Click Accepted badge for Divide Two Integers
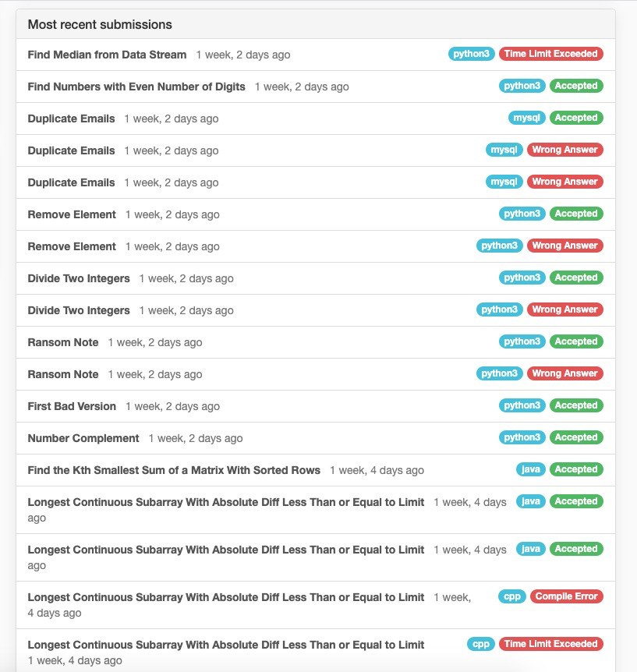Screen dimensions: 637x672 pos(576,278)
